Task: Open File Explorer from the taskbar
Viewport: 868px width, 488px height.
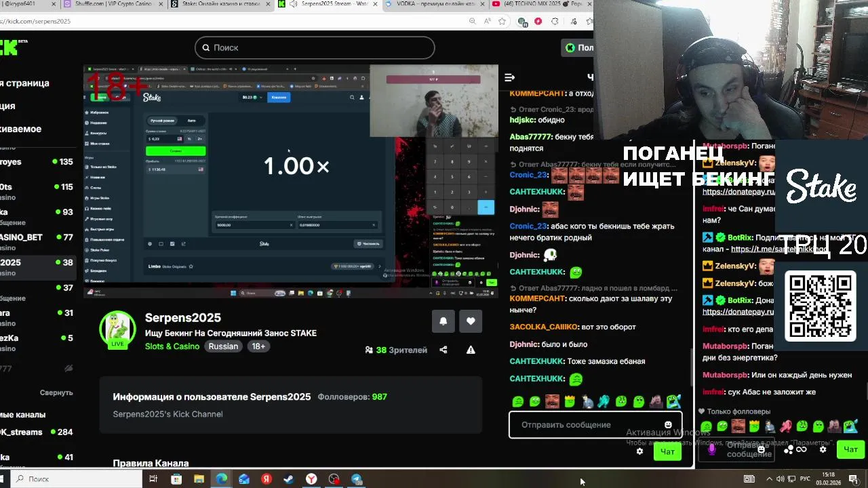Action: point(199,479)
